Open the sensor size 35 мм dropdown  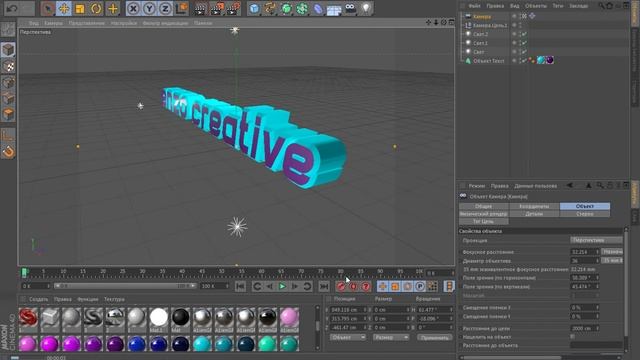(x=612, y=260)
